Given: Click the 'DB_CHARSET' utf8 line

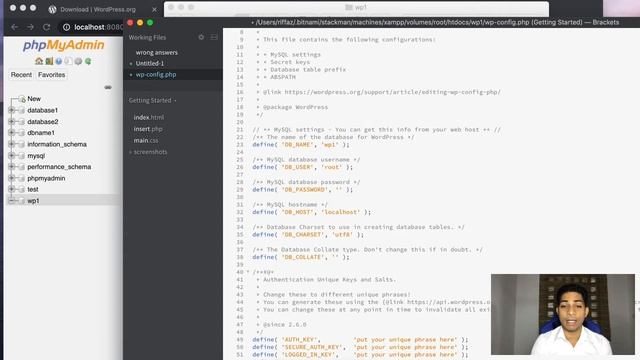Looking at the screenshot, I should point(308,234).
